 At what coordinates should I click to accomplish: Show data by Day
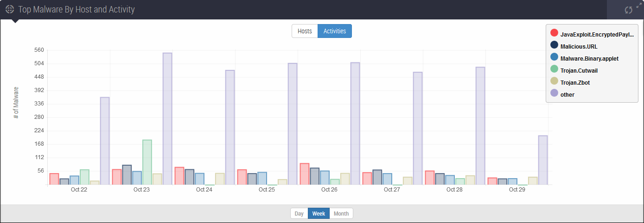pyautogui.click(x=299, y=213)
